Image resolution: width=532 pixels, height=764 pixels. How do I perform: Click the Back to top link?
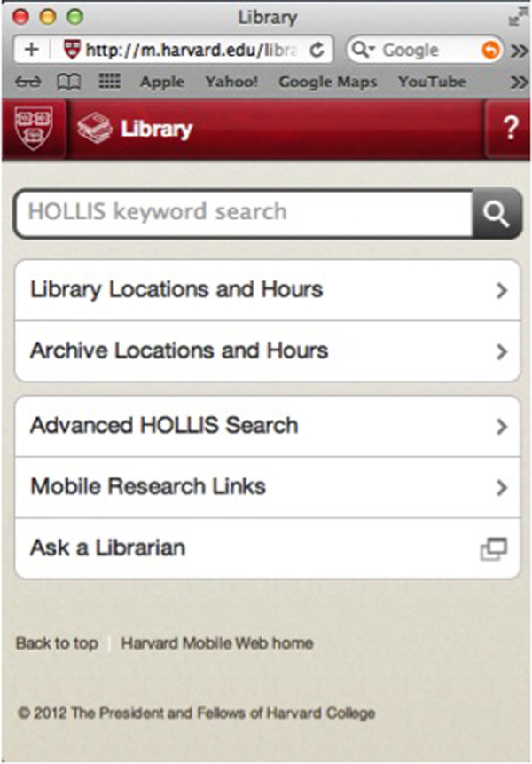pos(57,642)
